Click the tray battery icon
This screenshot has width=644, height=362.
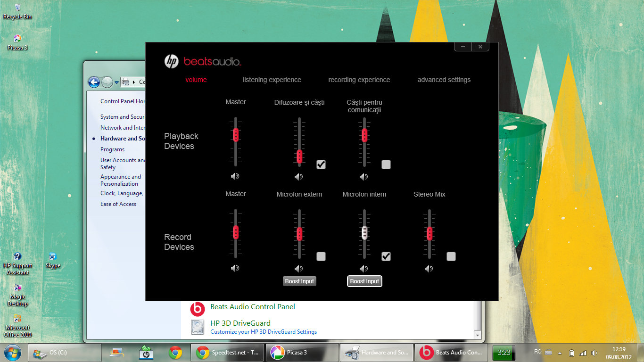571,353
